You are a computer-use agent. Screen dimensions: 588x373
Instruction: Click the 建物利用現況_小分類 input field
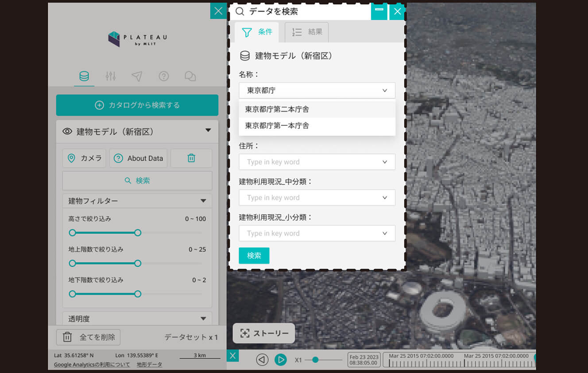pyautogui.click(x=317, y=234)
